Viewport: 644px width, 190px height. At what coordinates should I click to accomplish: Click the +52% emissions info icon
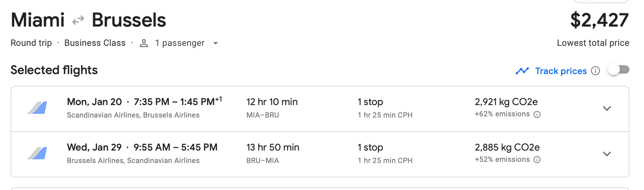pos(537,160)
